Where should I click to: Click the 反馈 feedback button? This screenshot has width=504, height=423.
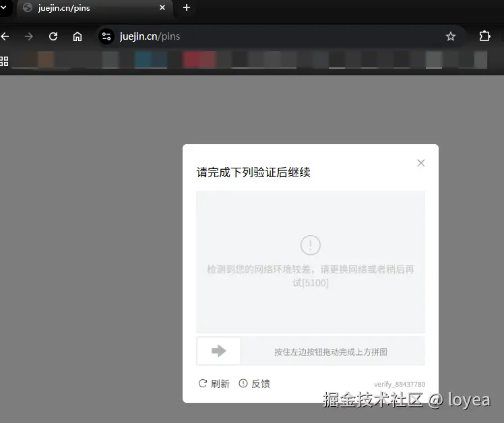pos(254,383)
